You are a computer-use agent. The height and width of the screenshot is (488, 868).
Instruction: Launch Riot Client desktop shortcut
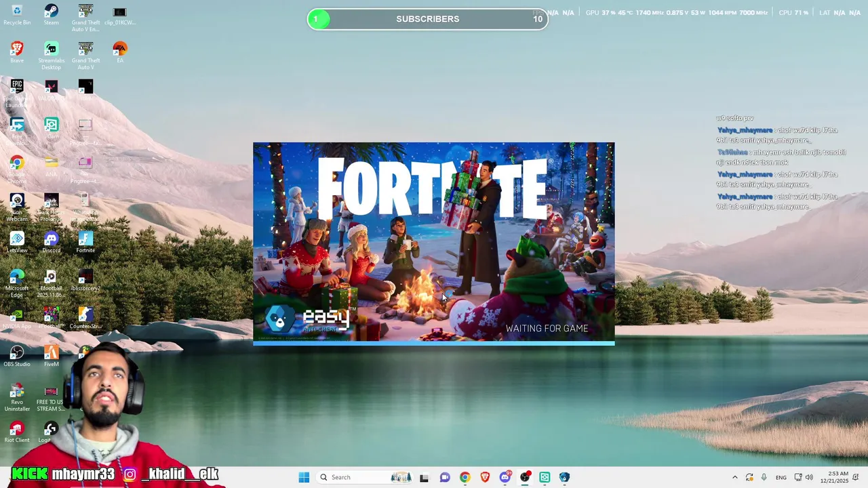tap(17, 432)
